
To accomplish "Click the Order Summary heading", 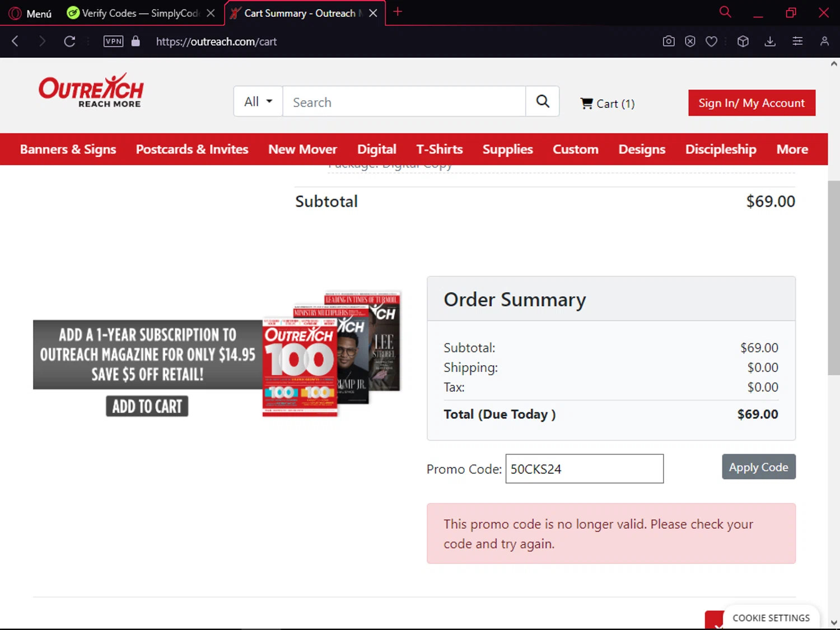I will click(x=515, y=300).
